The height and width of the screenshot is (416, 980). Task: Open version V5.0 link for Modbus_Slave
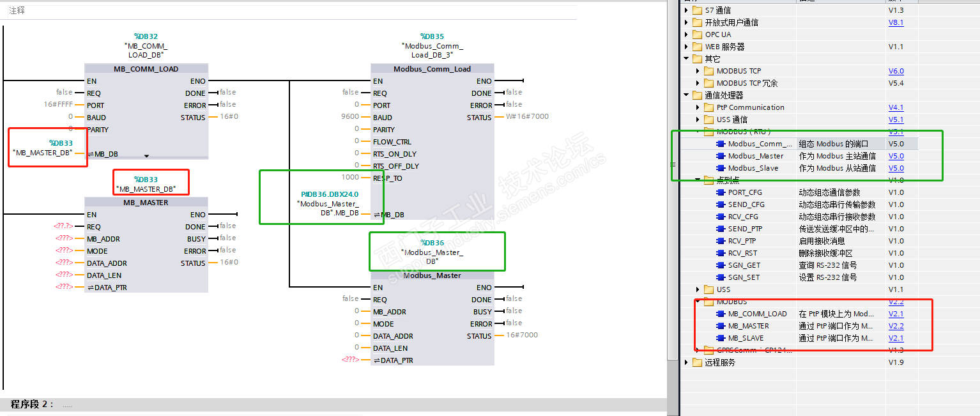(x=896, y=168)
